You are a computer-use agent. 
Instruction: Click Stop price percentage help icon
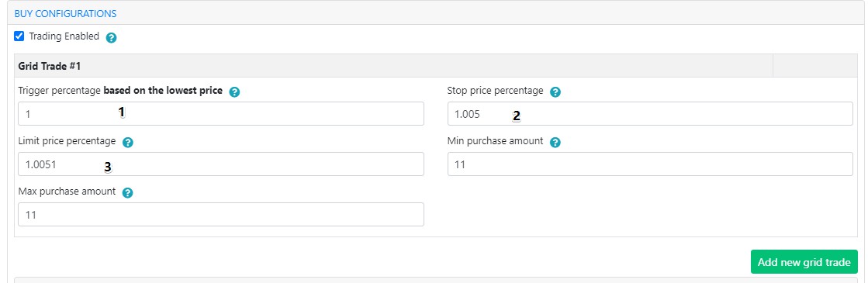(555, 92)
